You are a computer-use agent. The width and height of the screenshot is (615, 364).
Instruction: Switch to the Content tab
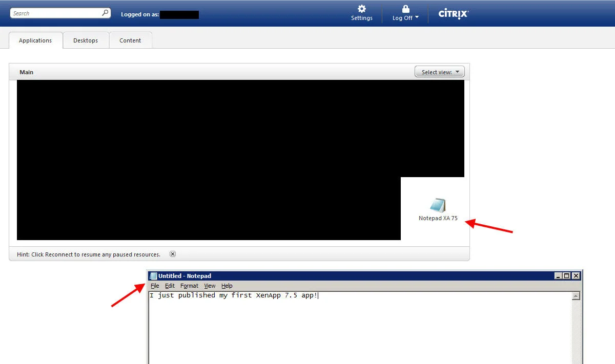tap(130, 40)
